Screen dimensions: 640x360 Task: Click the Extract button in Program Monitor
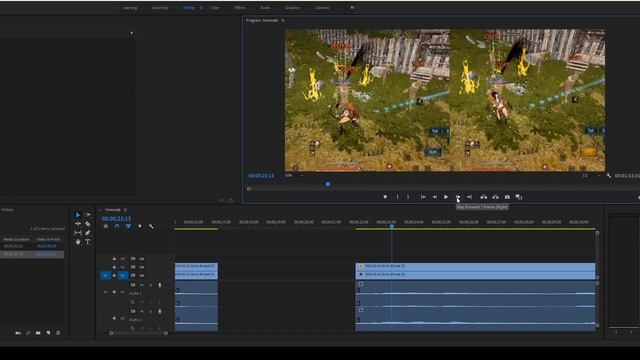pyautogui.click(x=495, y=197)
